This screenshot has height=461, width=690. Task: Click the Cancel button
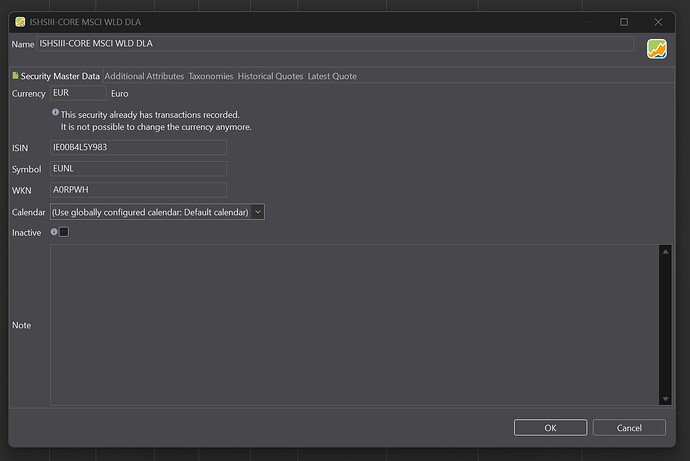pyautogui.click(x=629, y=428)
